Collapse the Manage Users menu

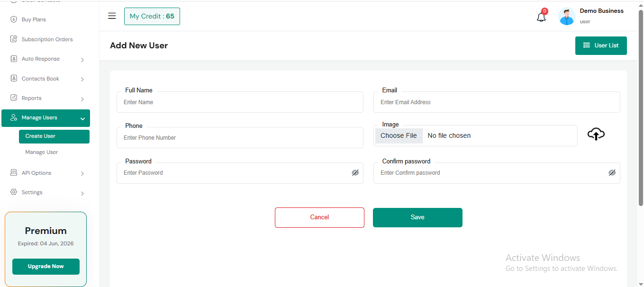82,118
